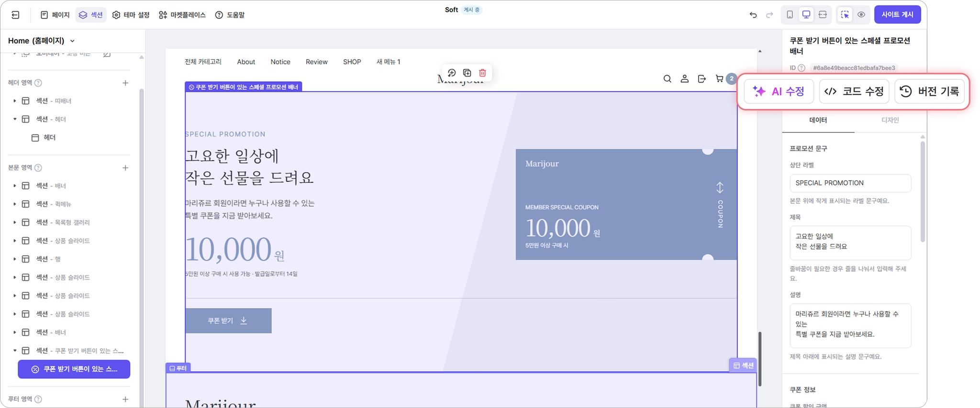
Task: Click the 설명 text area
Action: pos(850,326)
